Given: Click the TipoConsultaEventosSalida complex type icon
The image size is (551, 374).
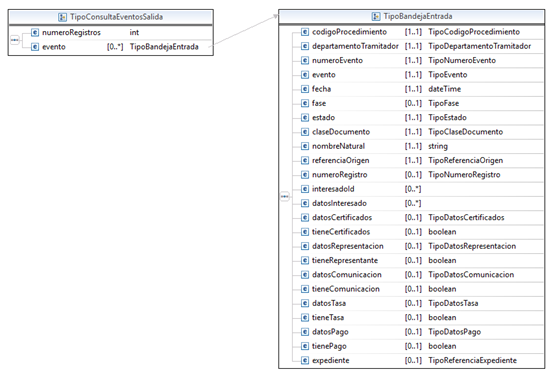Looking at the screenshot, I should [x=63, y=17].
